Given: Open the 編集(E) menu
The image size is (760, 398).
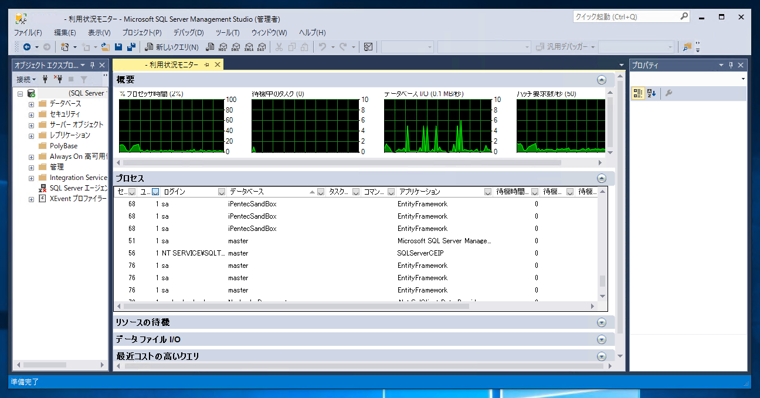Looking at the screenshot, I should (x=65, y=32).
